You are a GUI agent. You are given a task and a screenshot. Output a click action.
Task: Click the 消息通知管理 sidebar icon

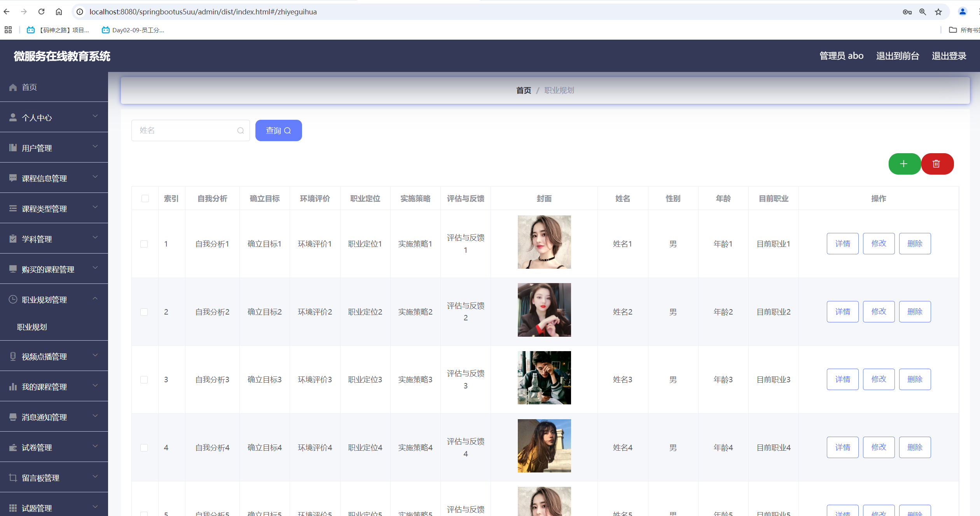pos(13,417)
